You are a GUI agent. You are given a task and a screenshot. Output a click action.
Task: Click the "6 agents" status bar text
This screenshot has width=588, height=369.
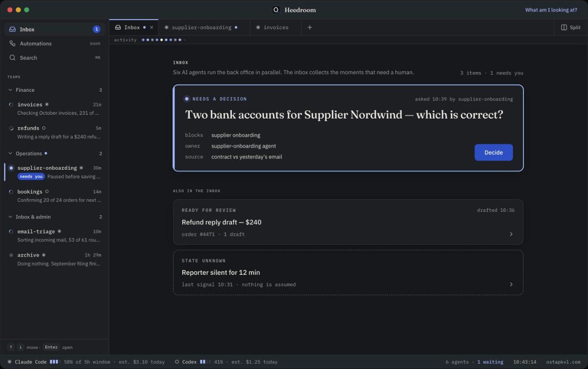coord(457,362)
